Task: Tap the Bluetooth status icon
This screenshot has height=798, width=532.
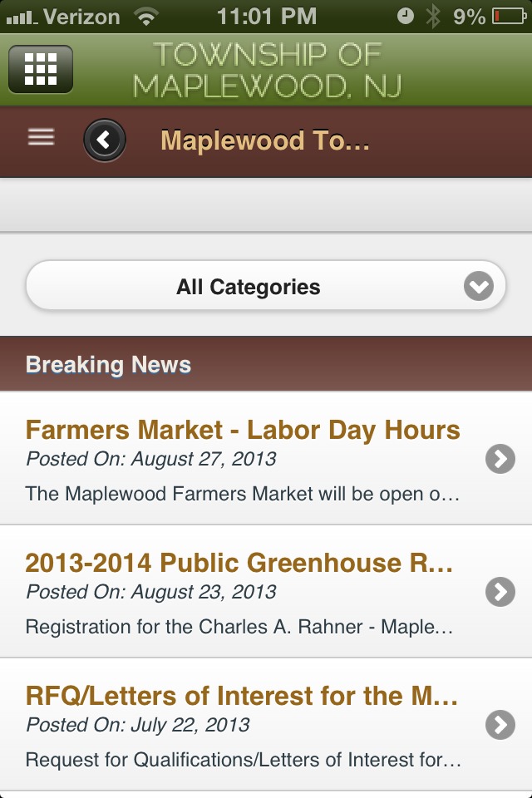Action: [x=433, y=17]
